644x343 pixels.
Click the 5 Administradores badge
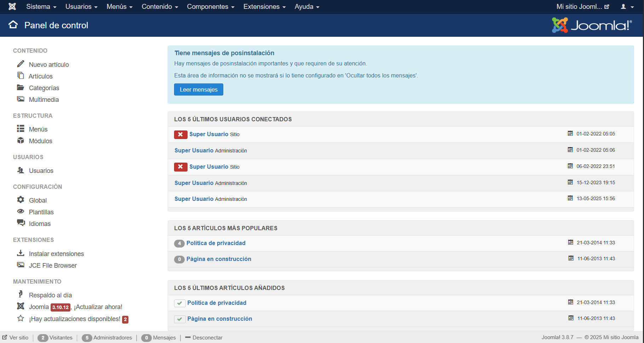pos(87,338)
